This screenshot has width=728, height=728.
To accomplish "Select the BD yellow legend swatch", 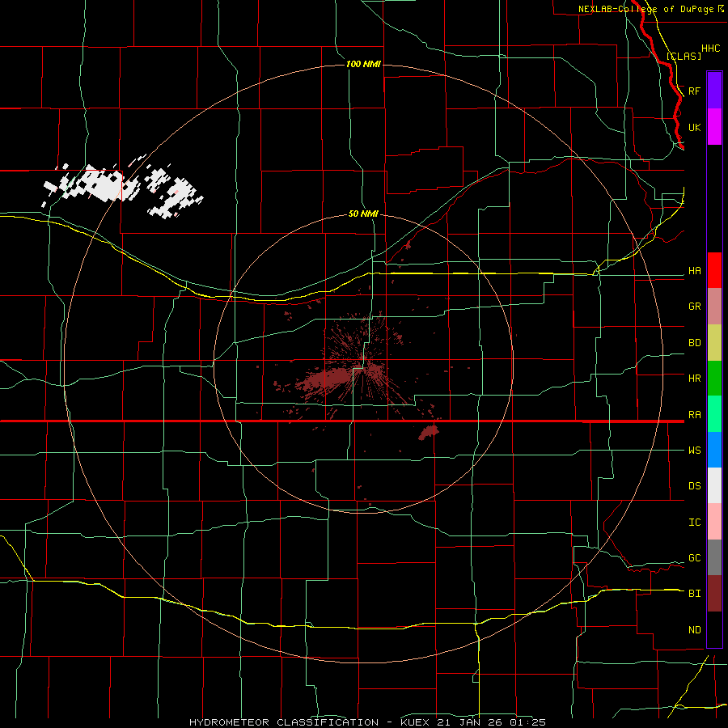I will (x=714, y=343).
